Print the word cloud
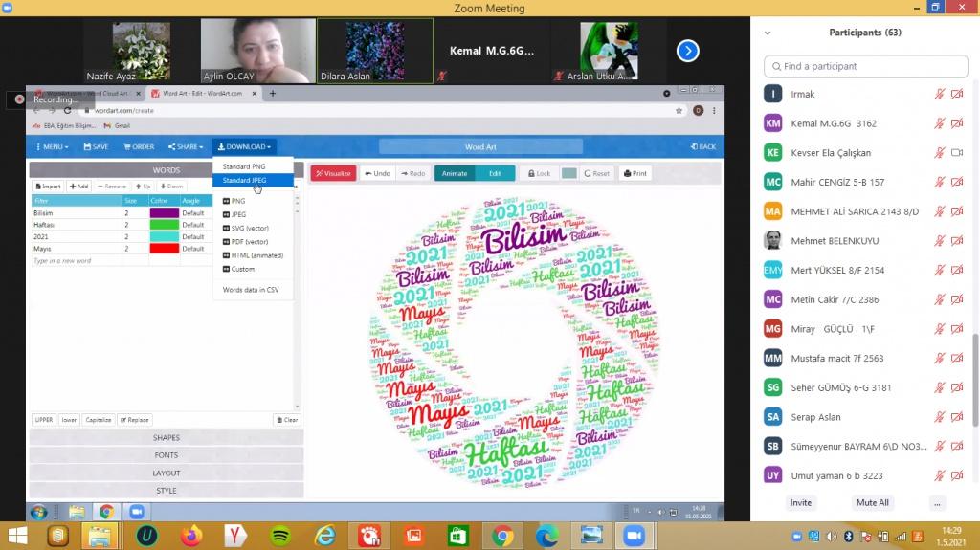This screenshot has height=550, width=980. (635, 173)
